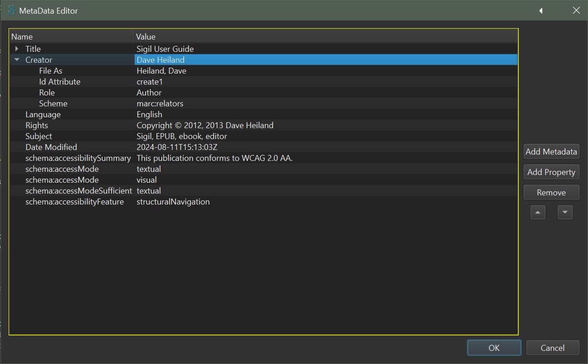Click the 'Author' role value
This screenshot has width=588, height=364.
tap(149, 92)
